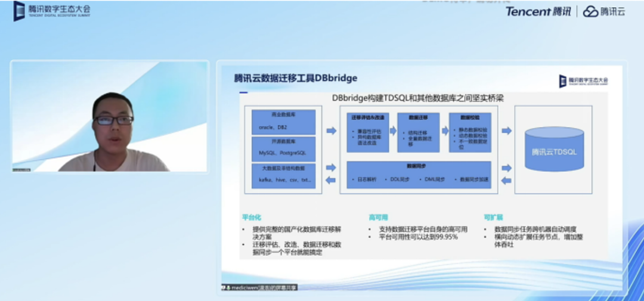This screenshot has width=644, height=301.
Task: Click the Tencent Digital Ecosystem Summit logo, top-left
Action: point(52,11)
